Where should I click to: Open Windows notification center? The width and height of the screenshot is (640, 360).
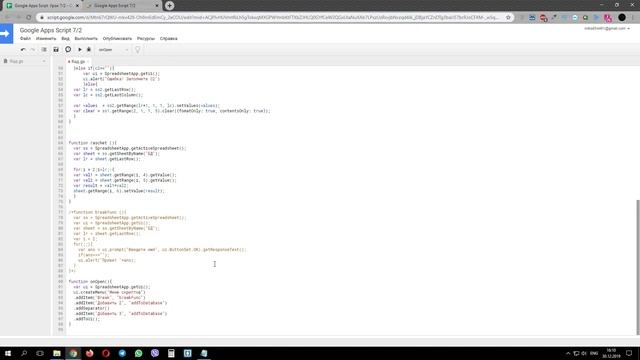tap(629, 353)
